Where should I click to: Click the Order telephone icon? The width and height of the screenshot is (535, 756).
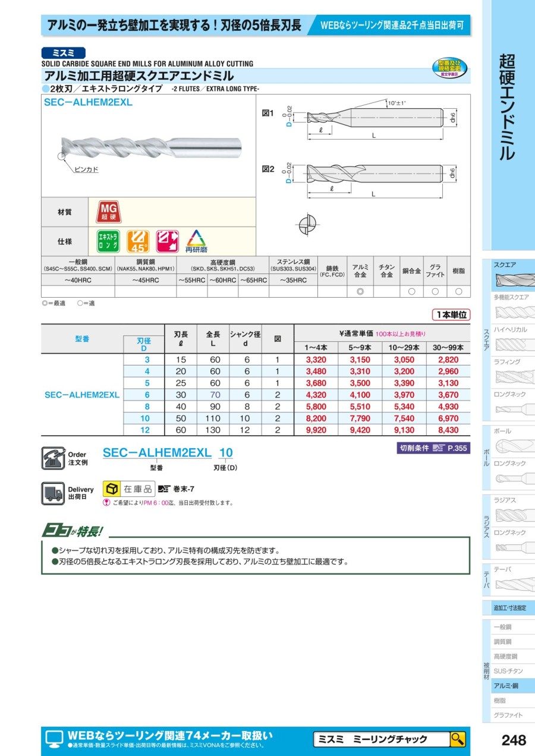[53, 458]
